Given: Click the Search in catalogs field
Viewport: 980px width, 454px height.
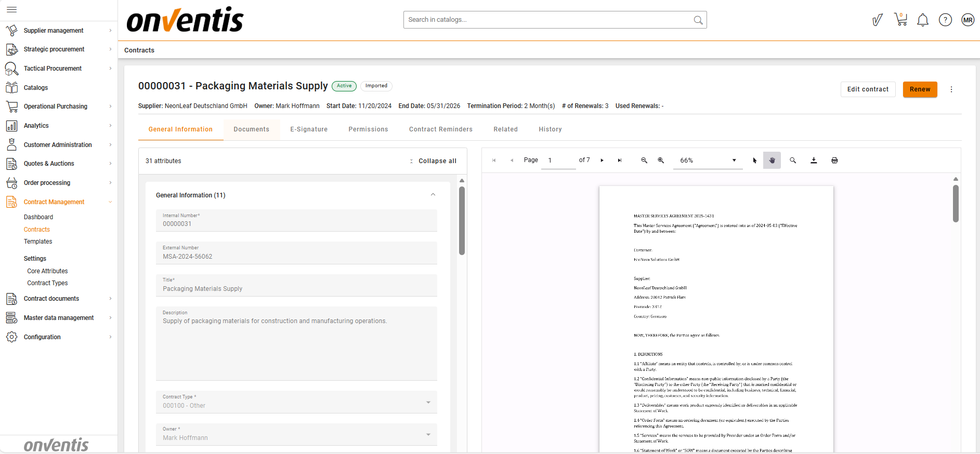Looking at the screenshot, I should [x=548, y=20].
